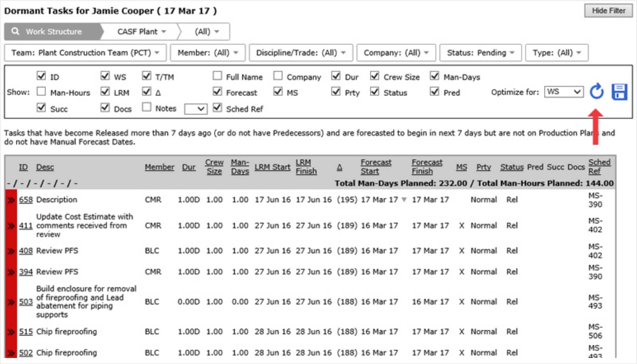
Task: Toggle the Status checkbox
Action: (375, 91)
